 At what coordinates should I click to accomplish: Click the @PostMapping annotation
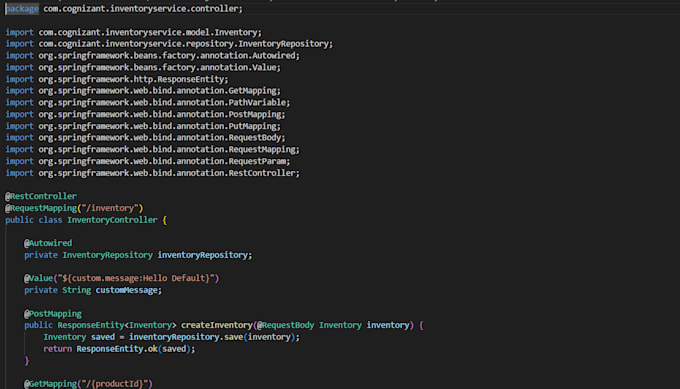tap(53, 314)
